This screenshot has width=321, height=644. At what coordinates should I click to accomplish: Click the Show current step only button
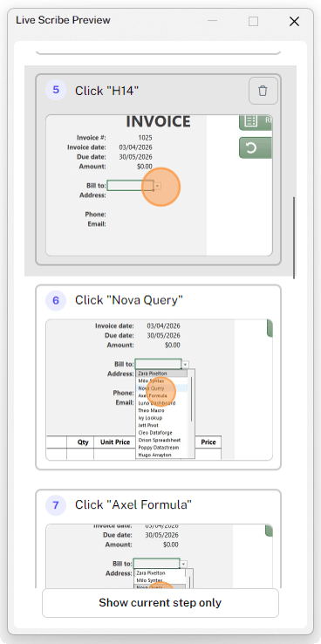coord(160,602)
